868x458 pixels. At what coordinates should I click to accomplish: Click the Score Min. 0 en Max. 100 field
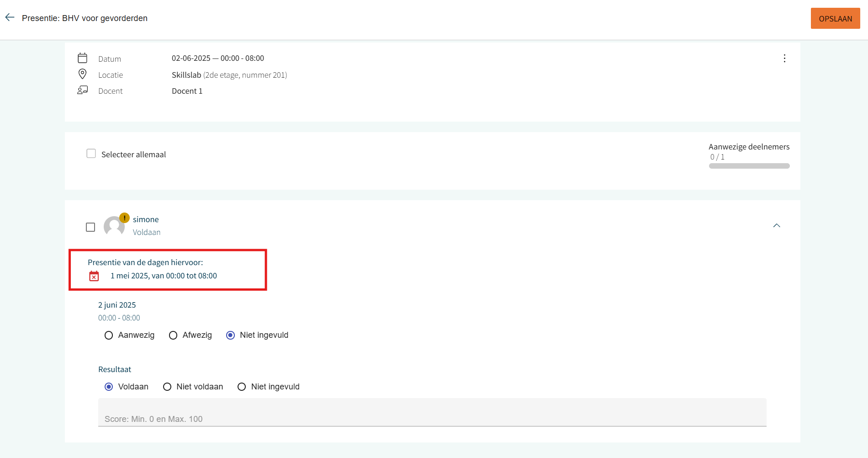(x=432, y=412)
